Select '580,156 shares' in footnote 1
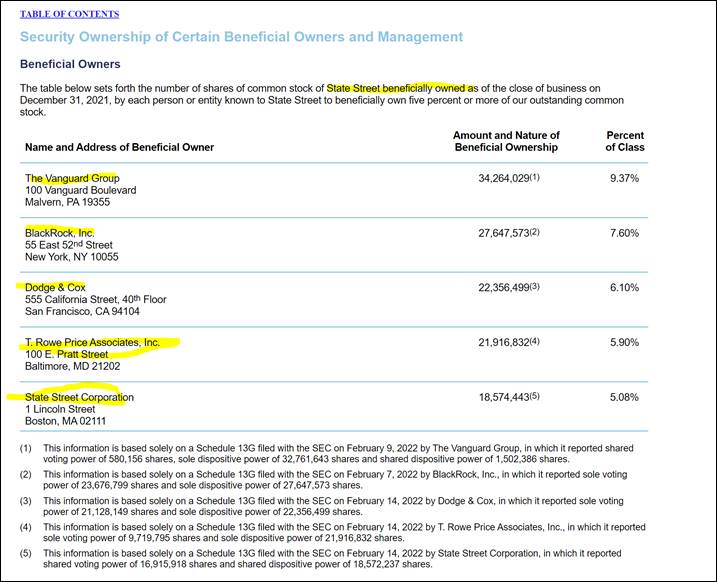Image resolution: width=717 pixels, height=582 pixels. pos(141,459)
